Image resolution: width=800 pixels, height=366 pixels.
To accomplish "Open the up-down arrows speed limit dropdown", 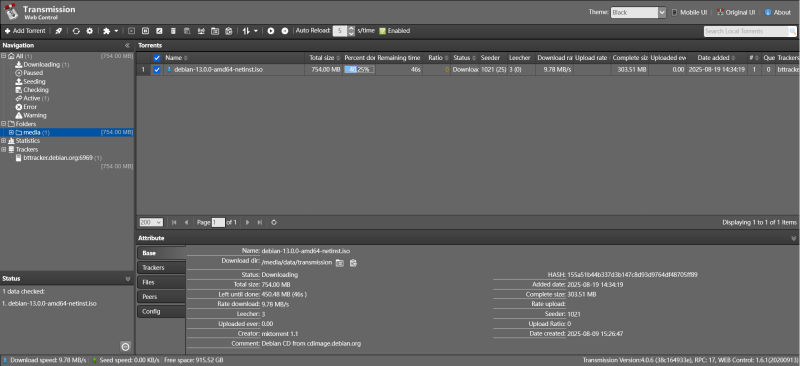I will [x=250, y=31].
